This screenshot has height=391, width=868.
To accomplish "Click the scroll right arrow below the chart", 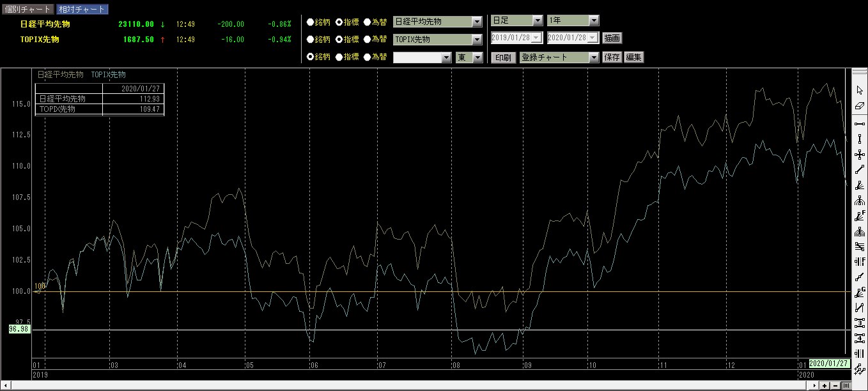I will (x=815, y=386).
